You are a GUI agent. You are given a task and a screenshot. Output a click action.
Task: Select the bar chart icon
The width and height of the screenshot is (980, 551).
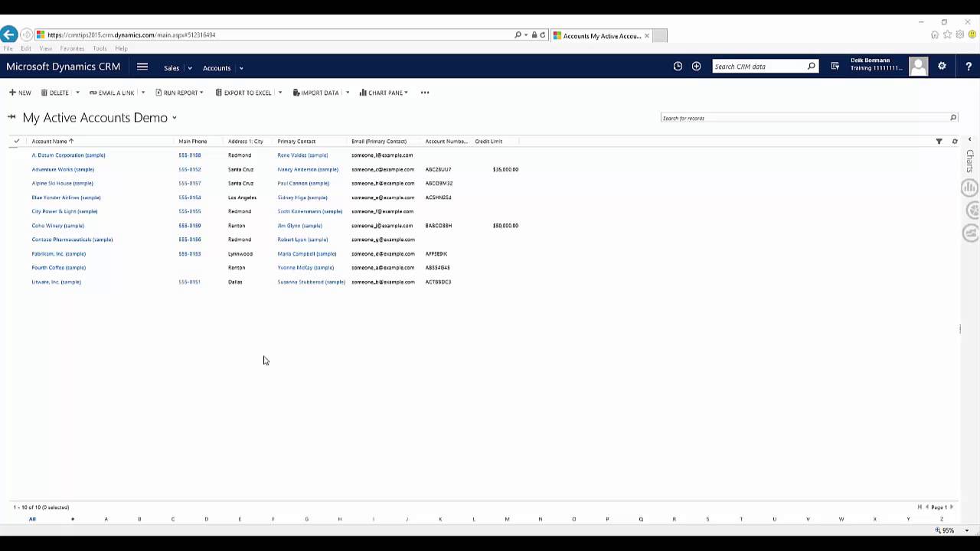970,187
